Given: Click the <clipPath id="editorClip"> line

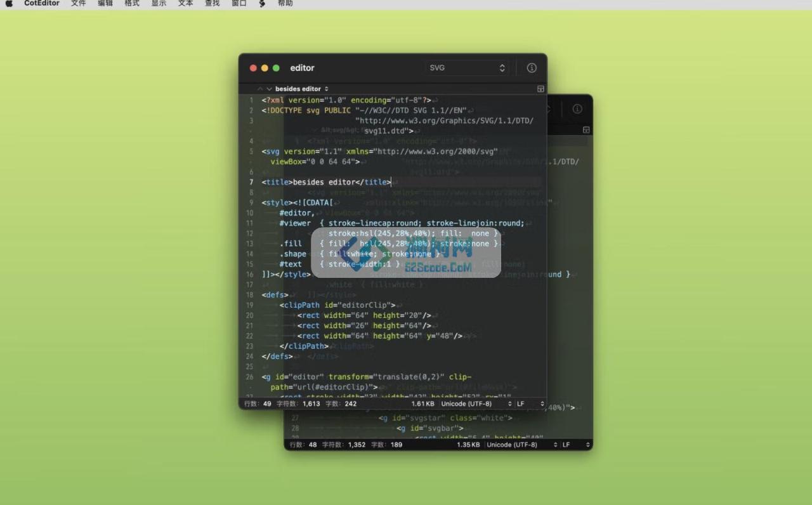Looking at the screenshot, I should click(337, 305).
